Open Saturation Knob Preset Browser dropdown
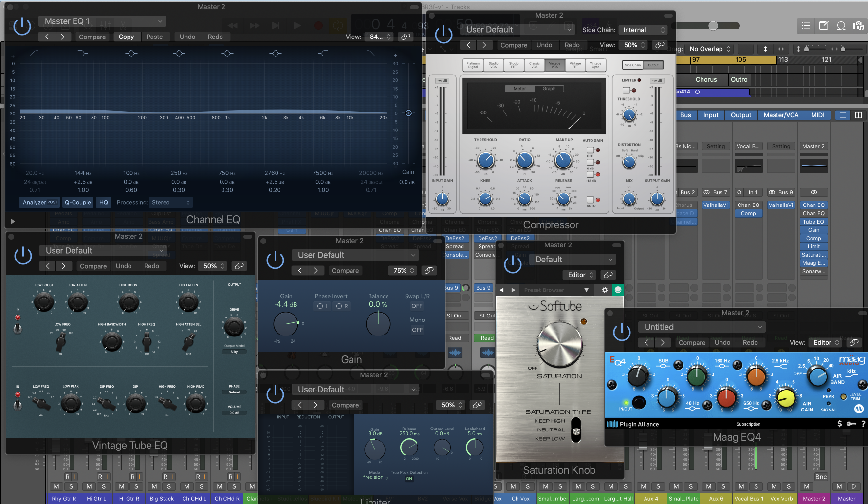This screenshot has height=504, width=868. coord(557,290)
